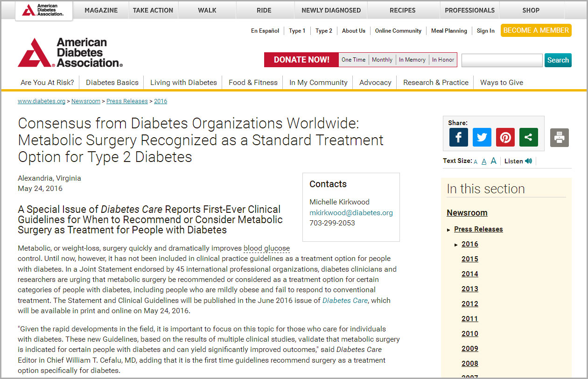Screen dimensions: 588x379
Task: Open Ways to Give menu
Action: pyautogui.click(x=502, y=82)
